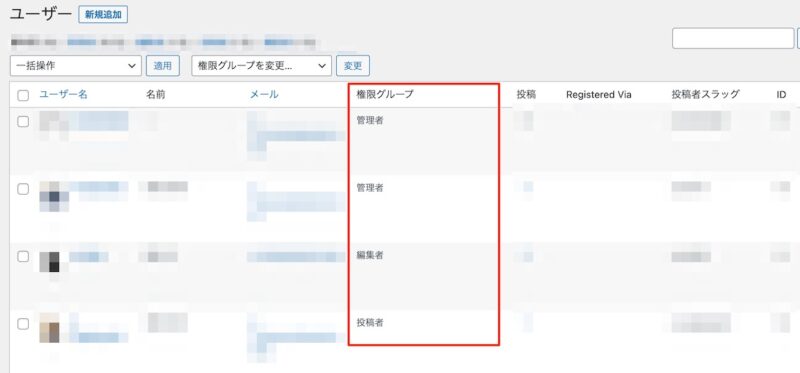The height and width of the screenshot is (373, 800).
Task: Check the 編集者 user row checkbox
Action: [23, 257]
